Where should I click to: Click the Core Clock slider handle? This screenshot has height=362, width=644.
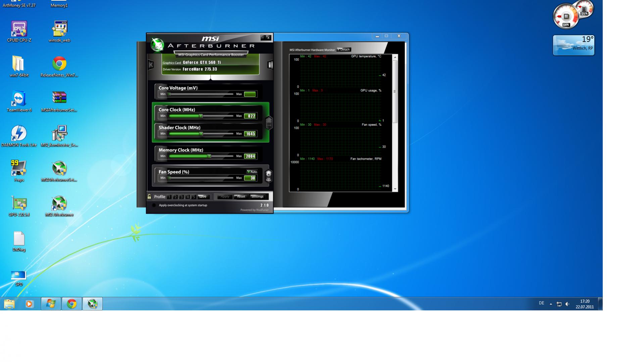click(201, 116)
